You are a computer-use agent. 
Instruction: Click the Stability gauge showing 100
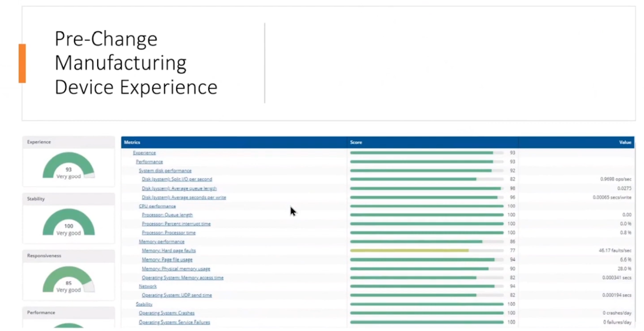point(69,222)
